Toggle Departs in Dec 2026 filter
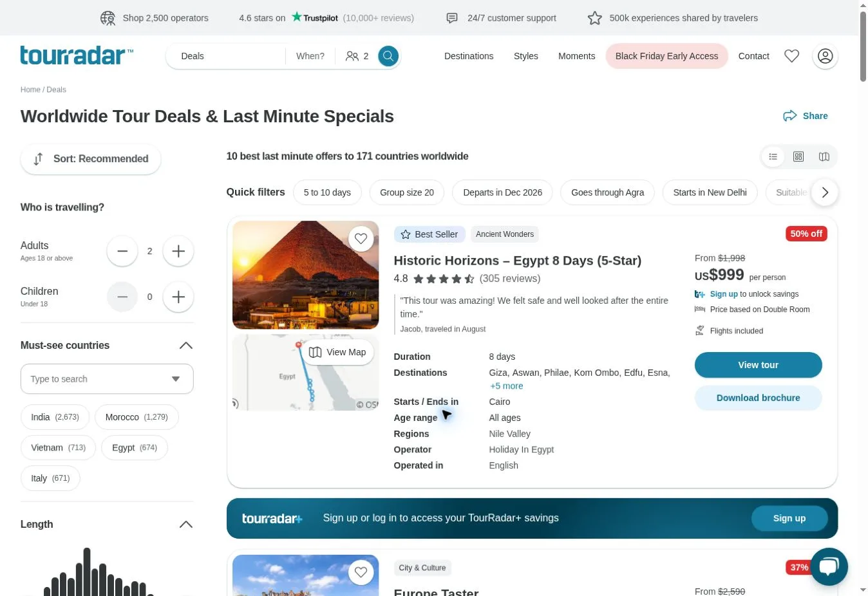Screen dimensions: 868x596 click(x=502, y=192)
